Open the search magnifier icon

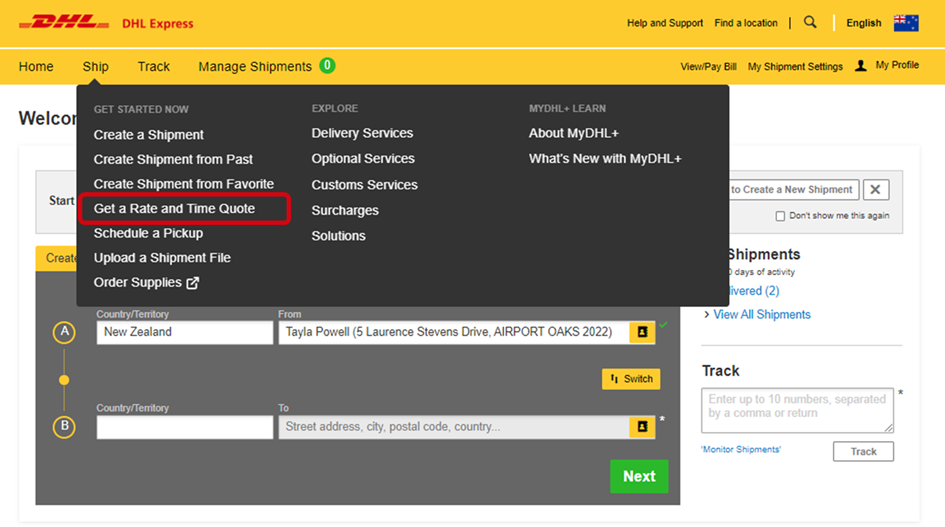(810, 22)
